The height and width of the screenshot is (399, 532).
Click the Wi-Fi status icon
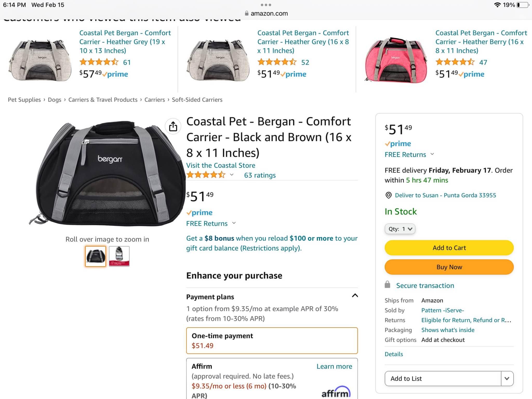497,5
